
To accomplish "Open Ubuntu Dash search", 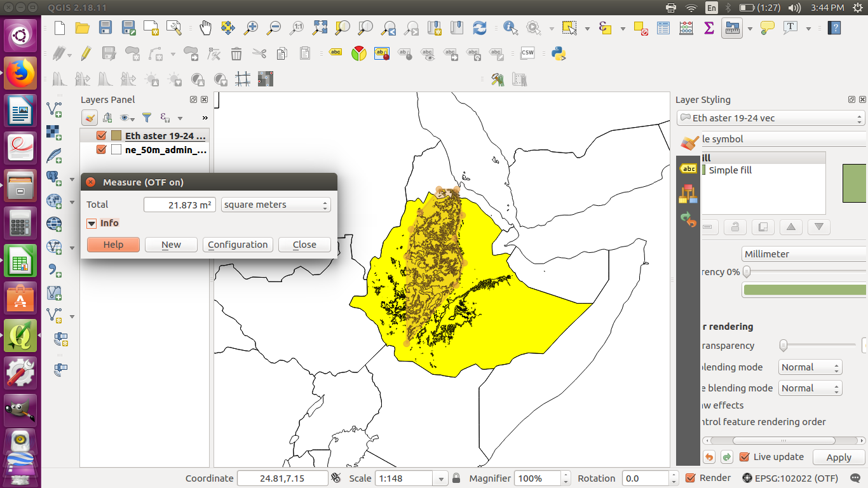I will coord(20,36).
